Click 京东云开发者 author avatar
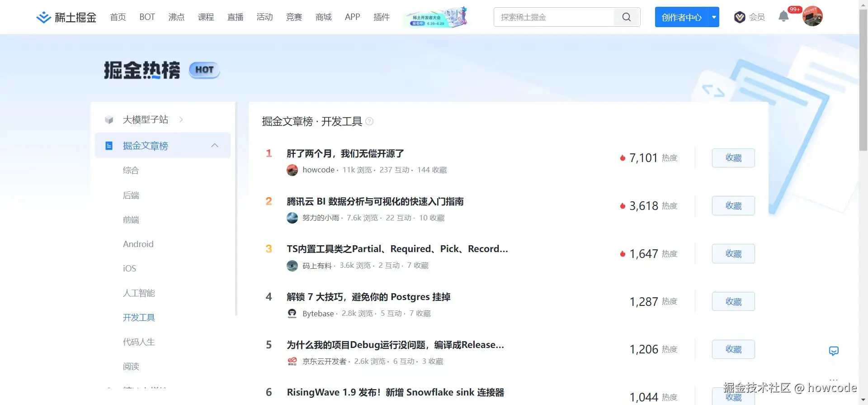Screen dimensions: 868x405 click(x=292, y=361)
